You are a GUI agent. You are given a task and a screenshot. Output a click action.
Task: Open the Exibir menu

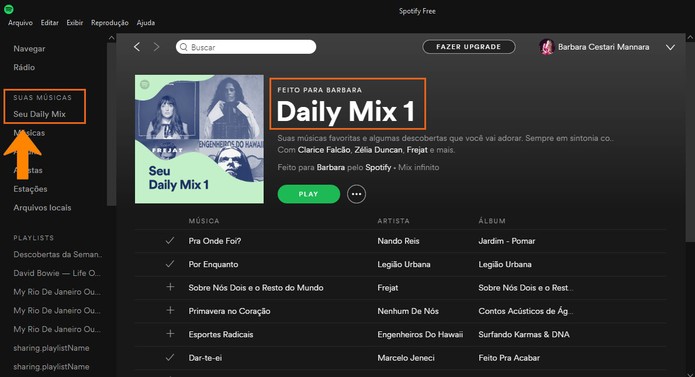(75, 23)
